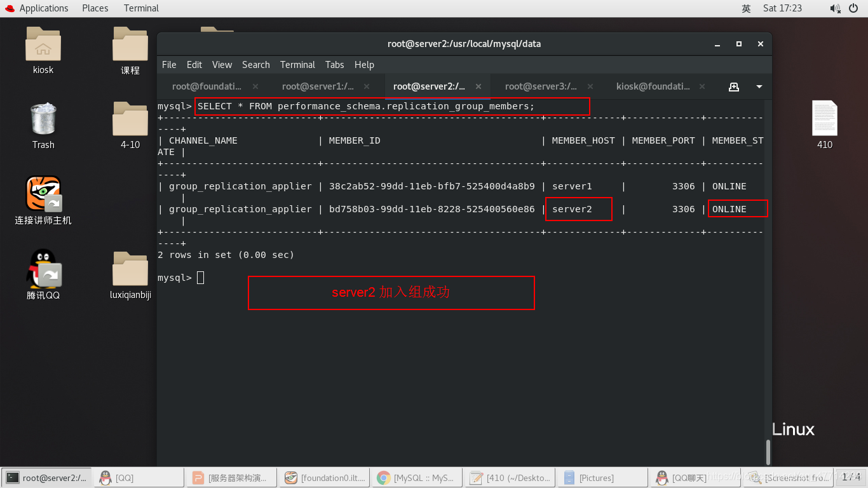This screenshot has width=868, height=488.
Task: Close the root@server3 terminal tab
Action: [590, 86]
